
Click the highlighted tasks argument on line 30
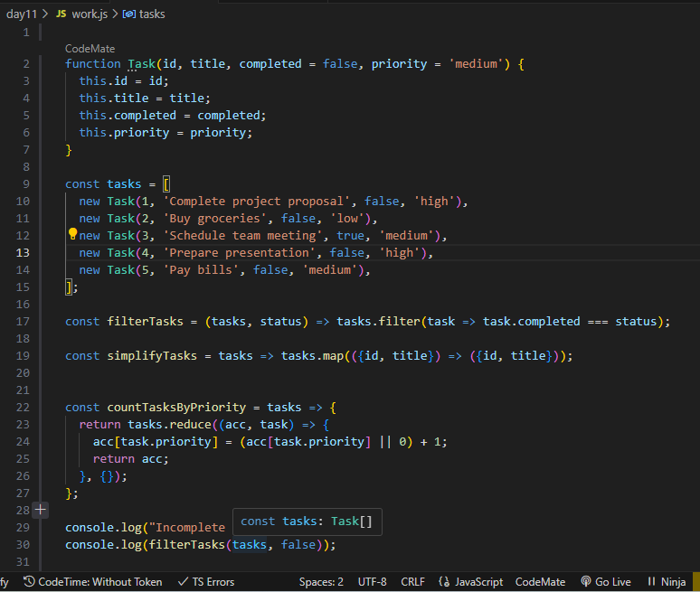point(249,545)
